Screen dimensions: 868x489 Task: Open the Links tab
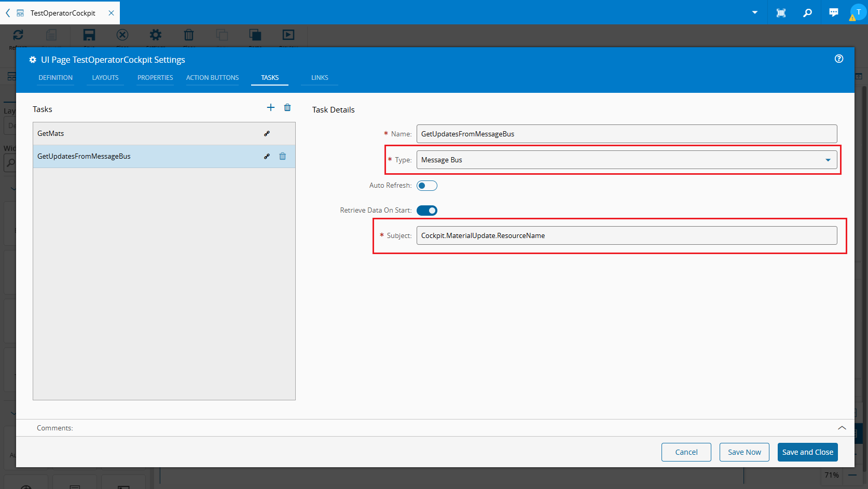point(320,78)
